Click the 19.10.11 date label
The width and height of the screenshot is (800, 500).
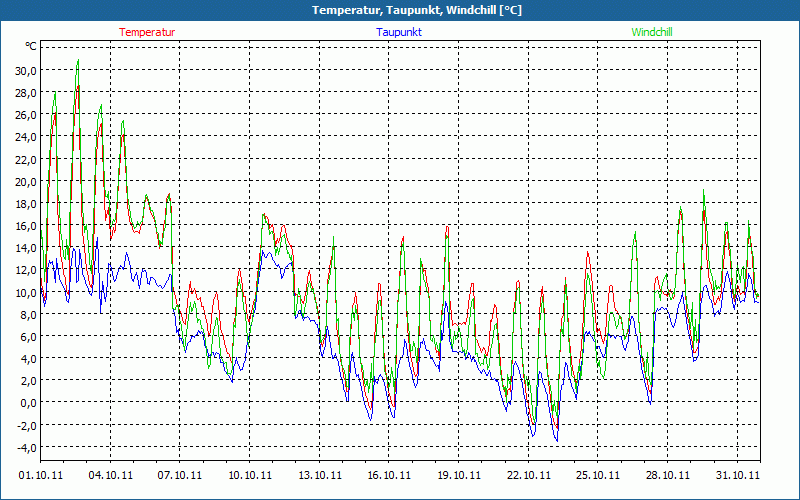click(459, 476)
